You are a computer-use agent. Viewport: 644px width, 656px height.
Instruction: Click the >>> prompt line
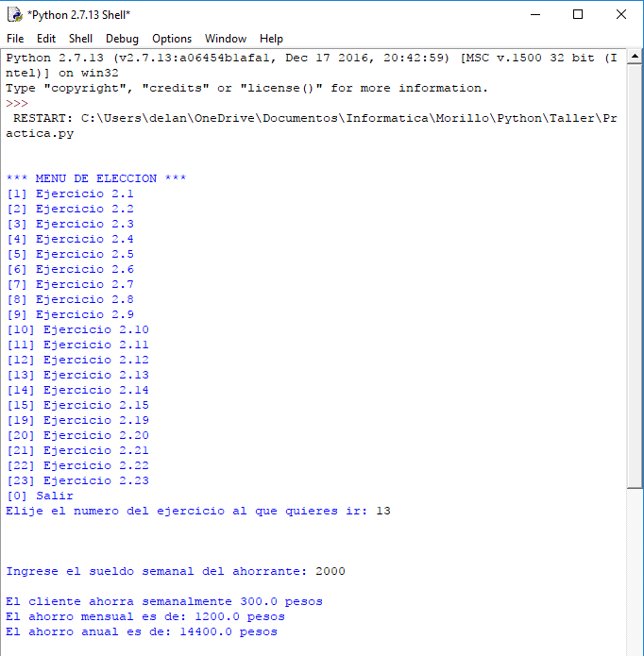17,103
